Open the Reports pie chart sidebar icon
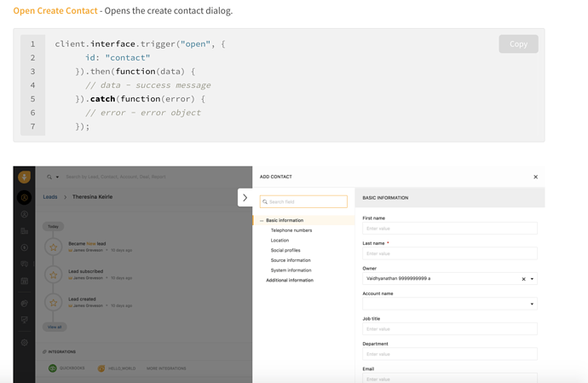Viewport: 588px width, 383px height. pos(25,304)
